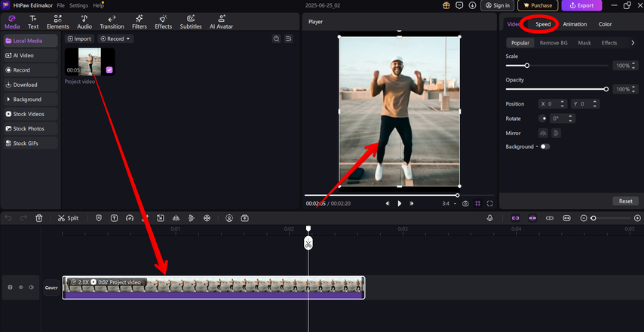
Task: Click the Sign in button
Action: pyautogui.click(x=498, y=5)
